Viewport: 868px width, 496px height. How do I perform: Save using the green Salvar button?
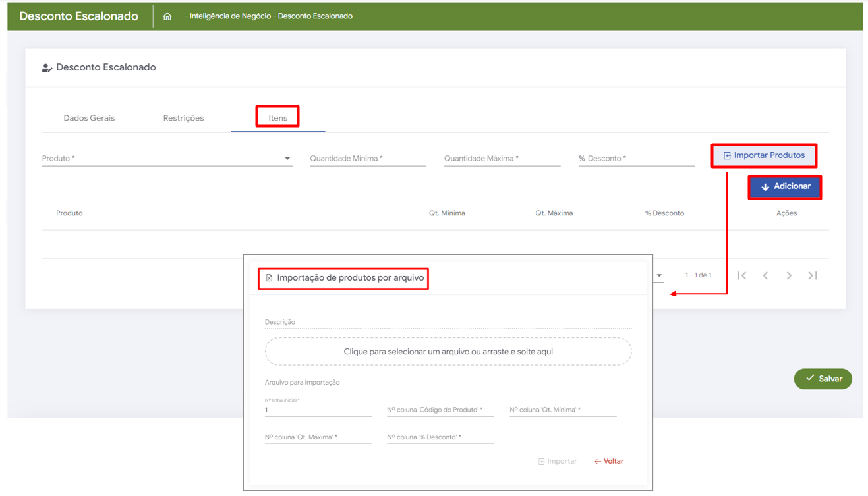(823, 379)
